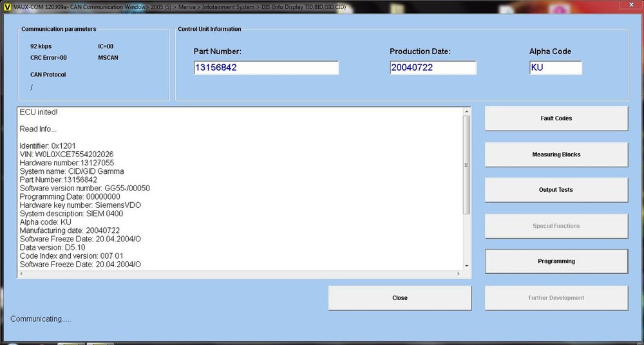644x345 pixels.
Task: Launch Output Tests
Action: point(556,190)
